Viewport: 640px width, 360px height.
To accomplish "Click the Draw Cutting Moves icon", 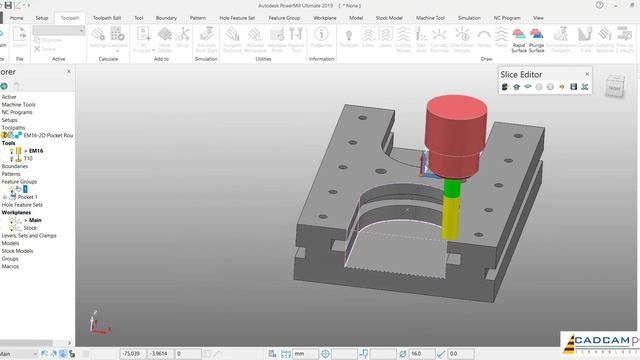I will coord(403,40).
